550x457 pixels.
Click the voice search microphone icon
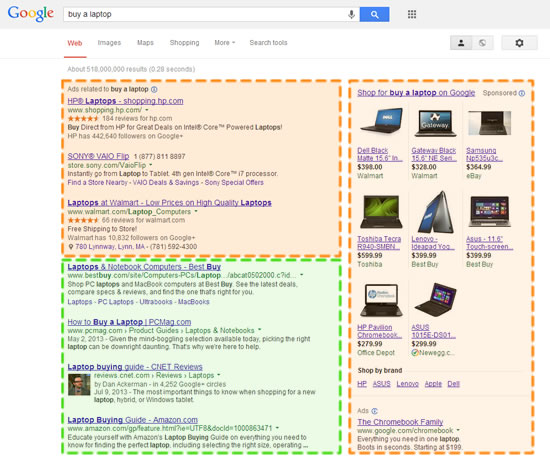(x=351, y=14)
